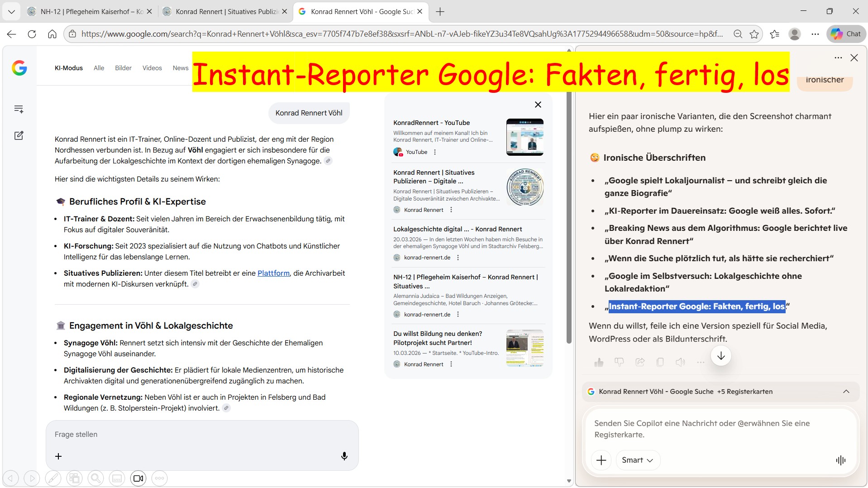Click the thumbs down icon in Copilot
This screenshot has width=868, height=488.
619,362
